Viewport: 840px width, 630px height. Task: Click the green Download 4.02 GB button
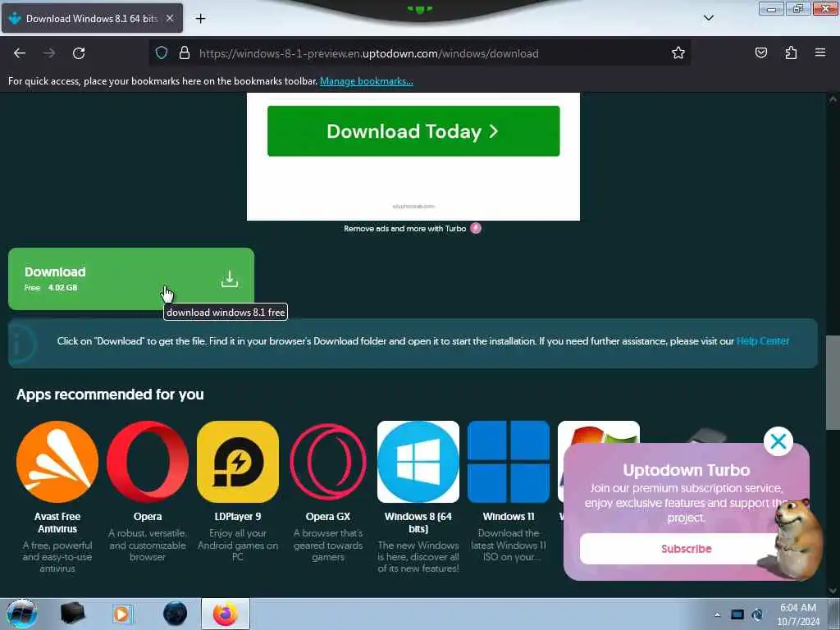pos(131,279)
